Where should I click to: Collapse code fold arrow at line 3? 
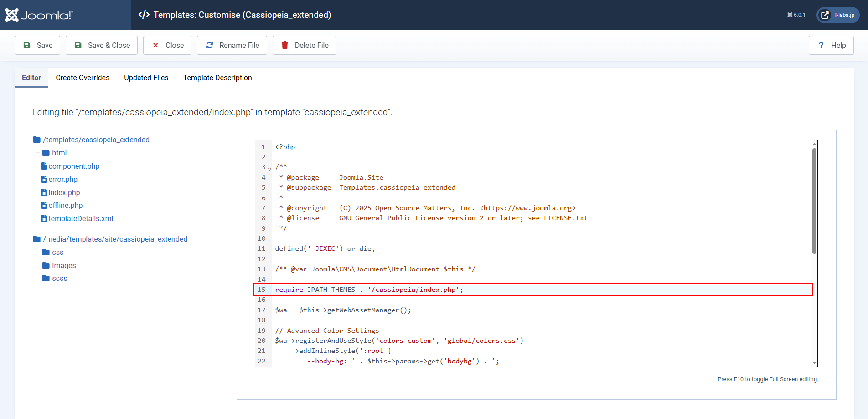pos(269,169)
